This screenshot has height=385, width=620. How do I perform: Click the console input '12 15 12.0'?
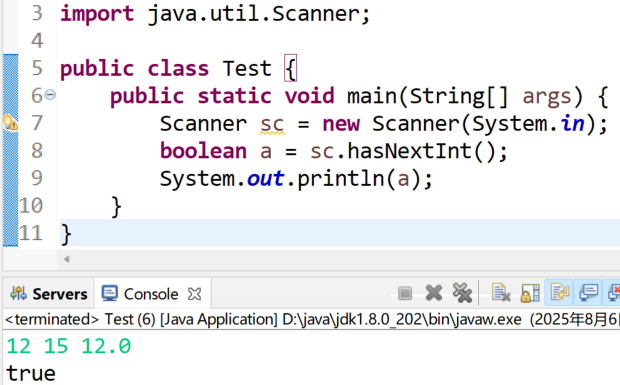pyautogui.click(x=68, y=346)
